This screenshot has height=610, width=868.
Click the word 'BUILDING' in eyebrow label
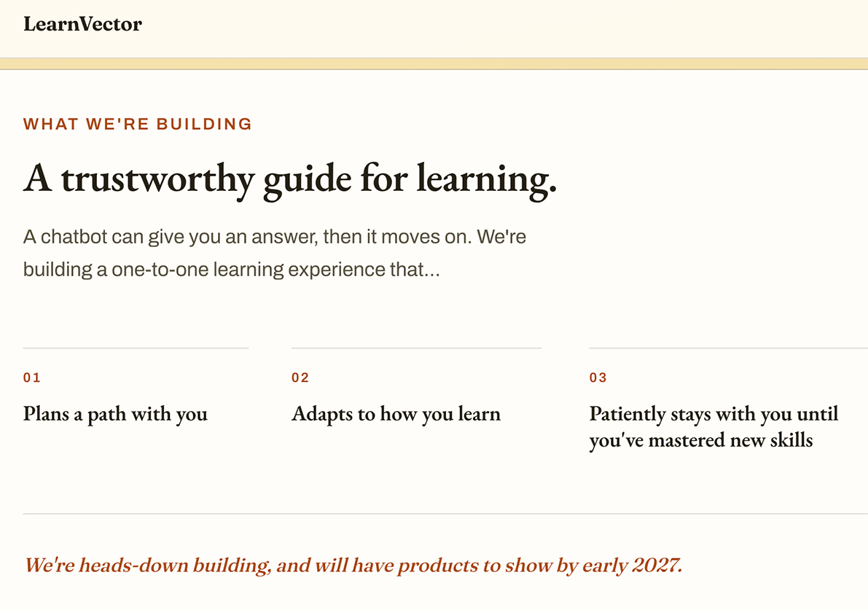coord(204,123)
